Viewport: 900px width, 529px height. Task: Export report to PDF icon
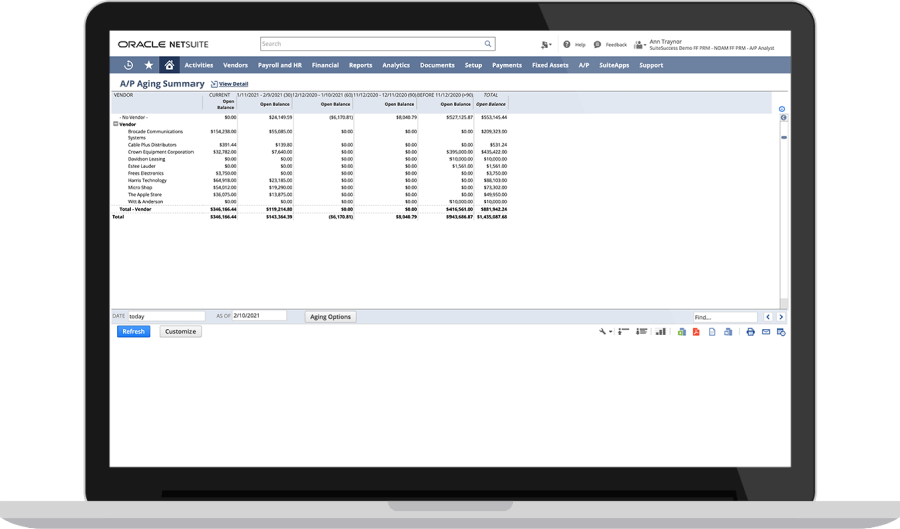[696, 332]
